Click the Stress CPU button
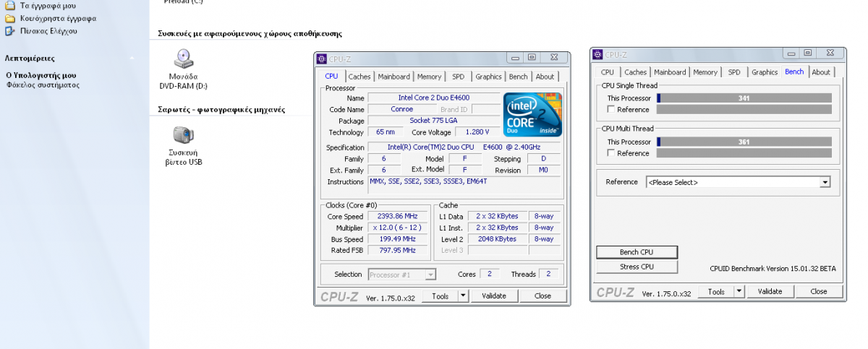Screen dimensions: 868x349 click(x=637, y=267)
